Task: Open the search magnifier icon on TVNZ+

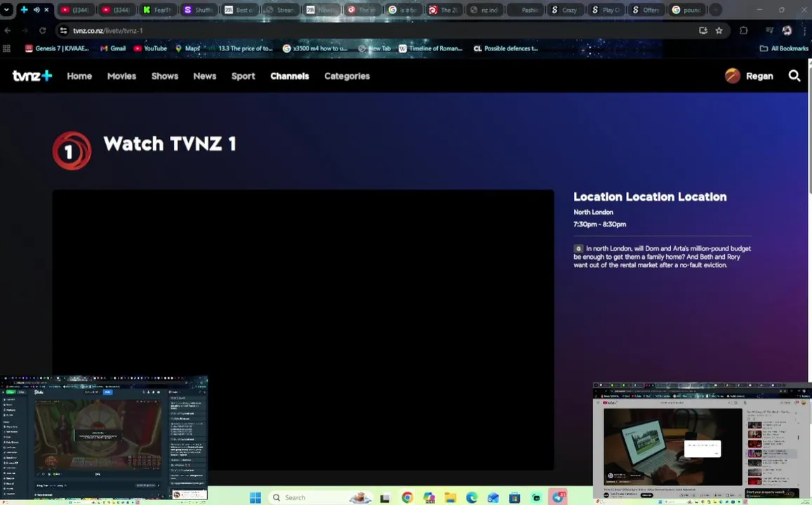Action: coord(794,76)
